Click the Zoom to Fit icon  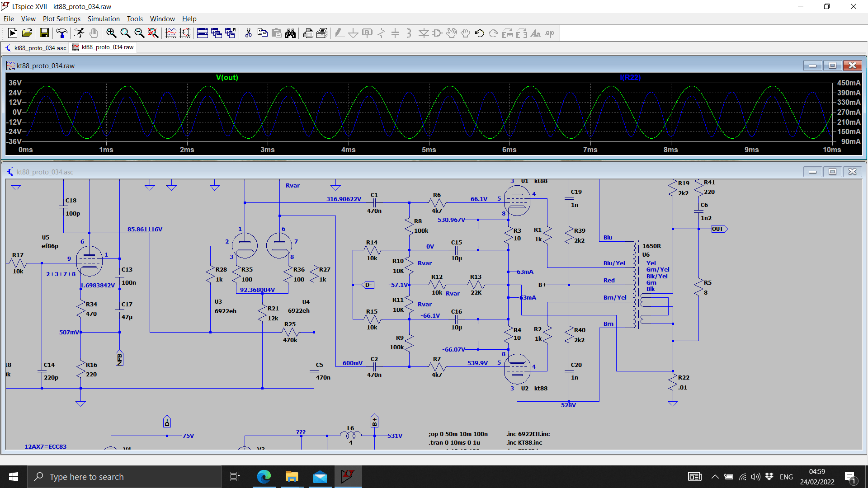pyautogui.click(x=153, y=33)
